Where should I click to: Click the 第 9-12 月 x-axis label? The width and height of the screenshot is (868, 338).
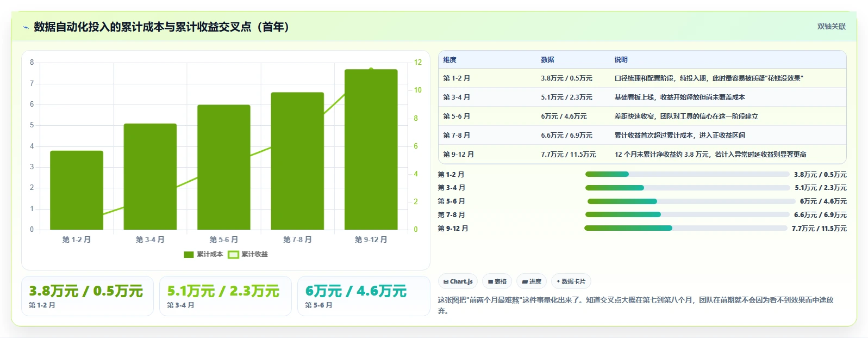371,239
